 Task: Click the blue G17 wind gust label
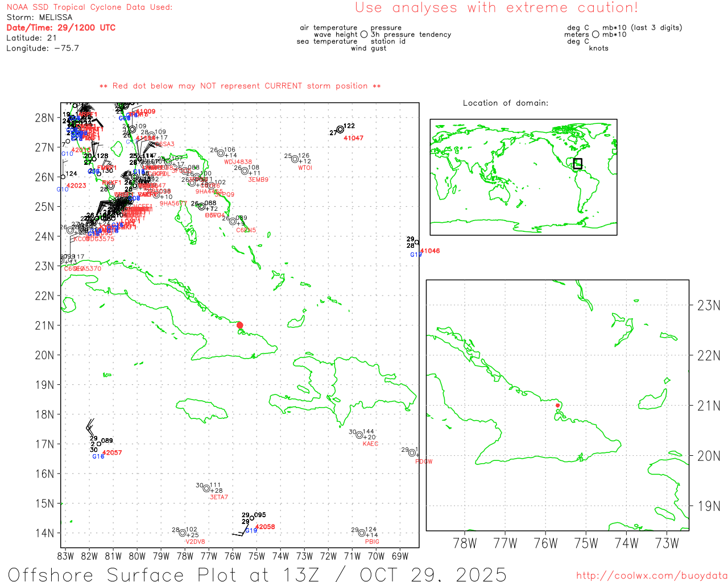(416, 255)
